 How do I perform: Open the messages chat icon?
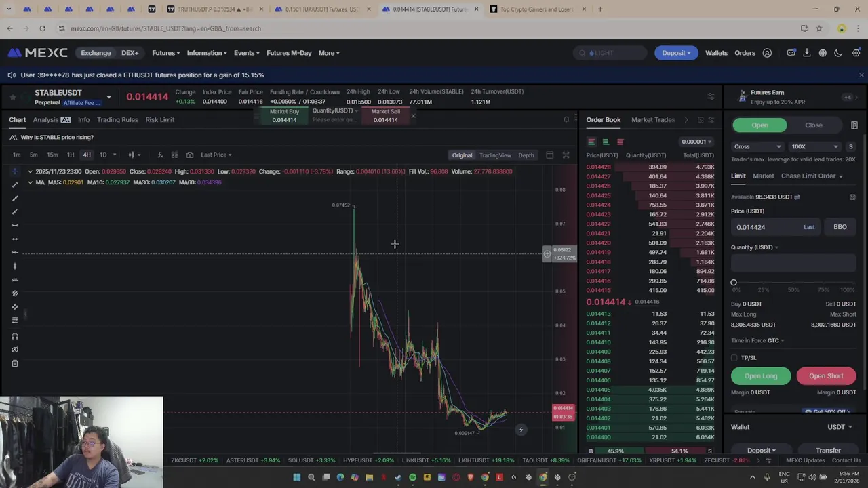coord(791,53)
